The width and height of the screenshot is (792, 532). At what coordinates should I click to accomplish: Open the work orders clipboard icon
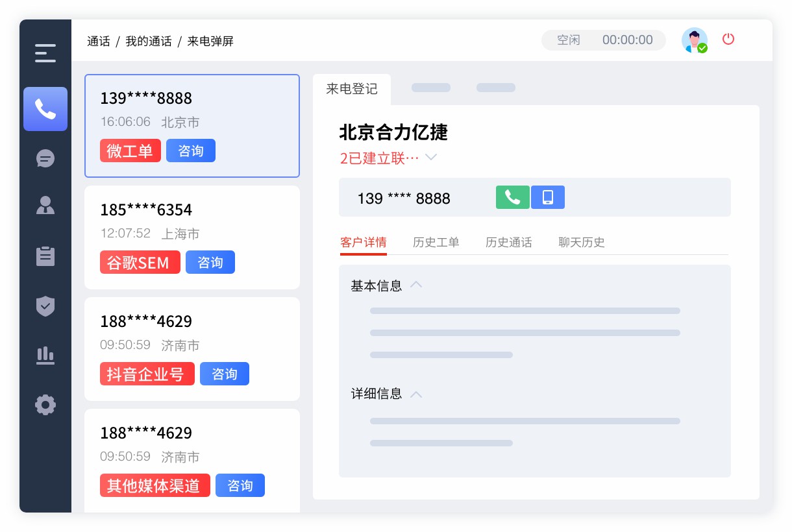point(45,256)
